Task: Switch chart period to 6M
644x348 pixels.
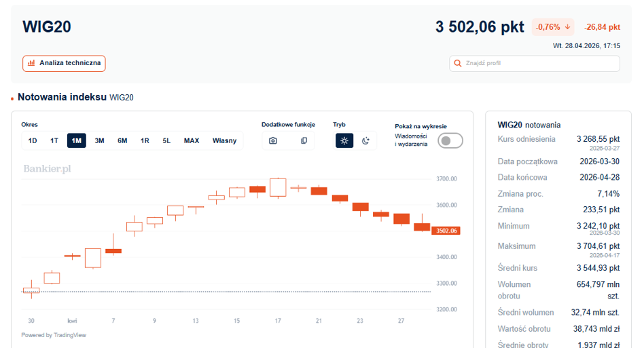Action: (x=122, y=140)
